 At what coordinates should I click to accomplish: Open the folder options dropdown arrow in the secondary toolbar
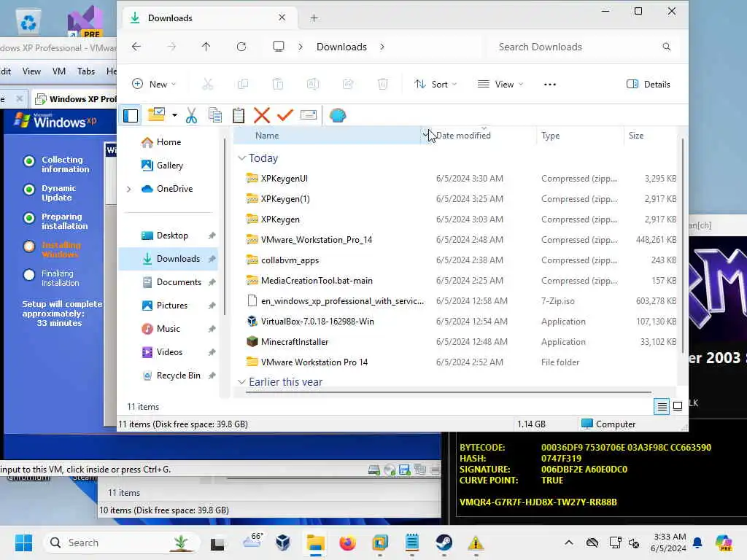click(174, 115)
